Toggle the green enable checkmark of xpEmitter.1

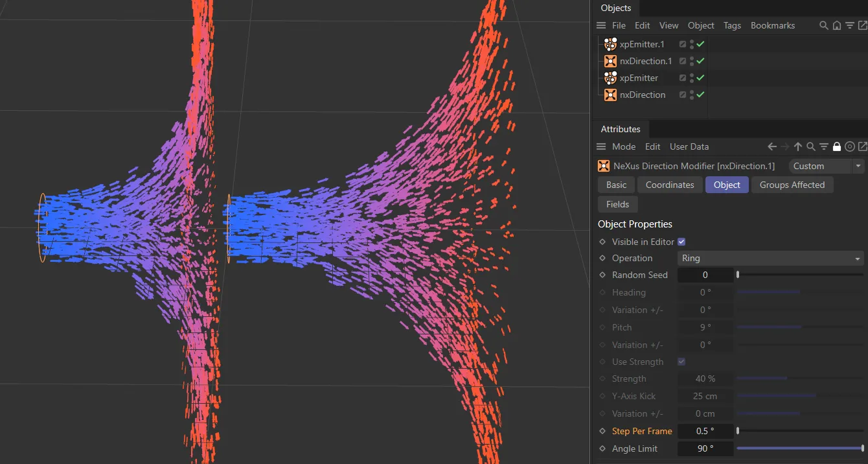click(x=700, y=44)
